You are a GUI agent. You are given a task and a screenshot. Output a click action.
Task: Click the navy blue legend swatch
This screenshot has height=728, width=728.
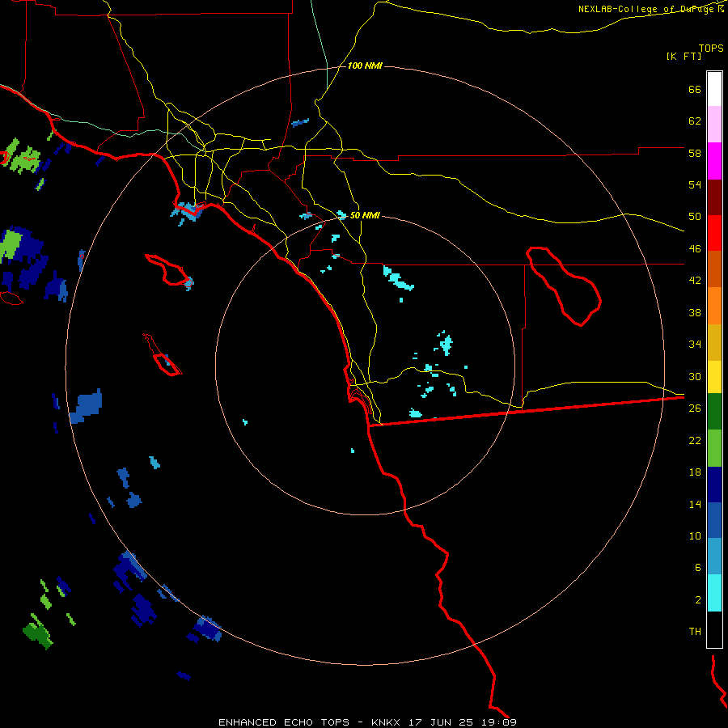click(714, 485)
